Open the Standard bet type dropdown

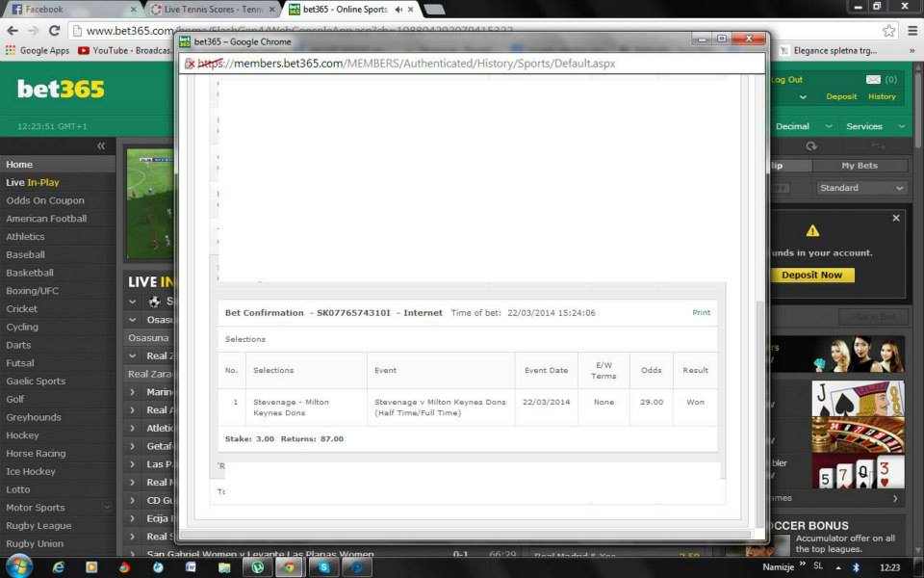[x=860, y=188]
